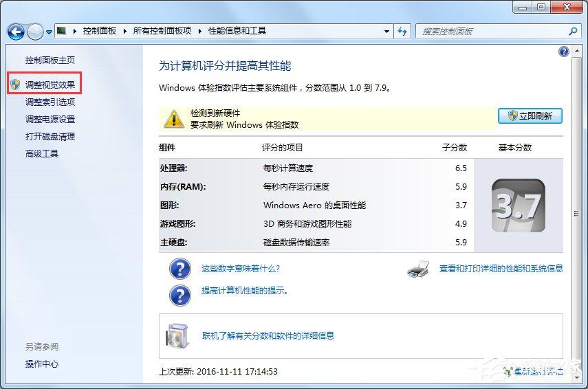Close the window
This screenshot has width=588, height=389.
coord(567,7)
